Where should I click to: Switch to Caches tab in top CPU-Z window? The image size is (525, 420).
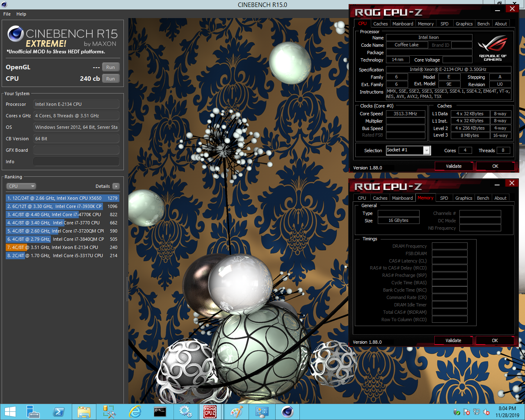pos(380,24)
